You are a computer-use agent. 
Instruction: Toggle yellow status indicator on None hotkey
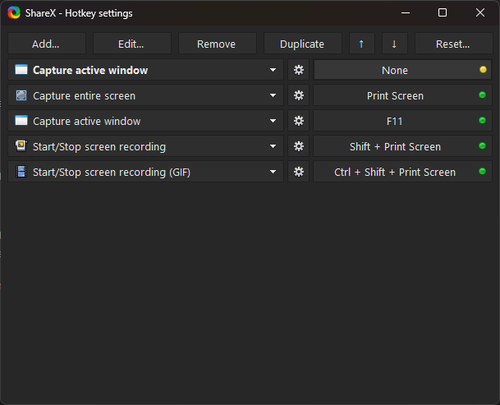(483, 70)
